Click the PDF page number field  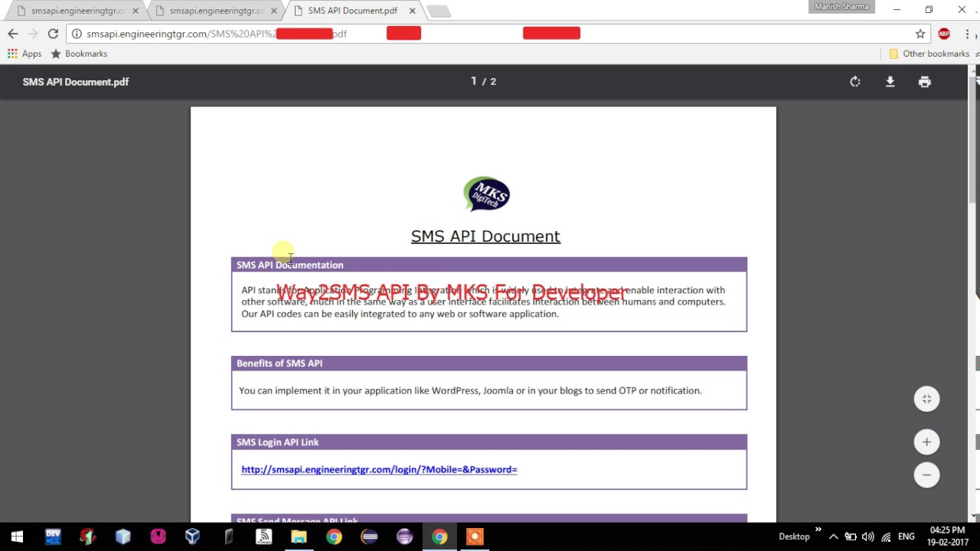click(474, 81)
